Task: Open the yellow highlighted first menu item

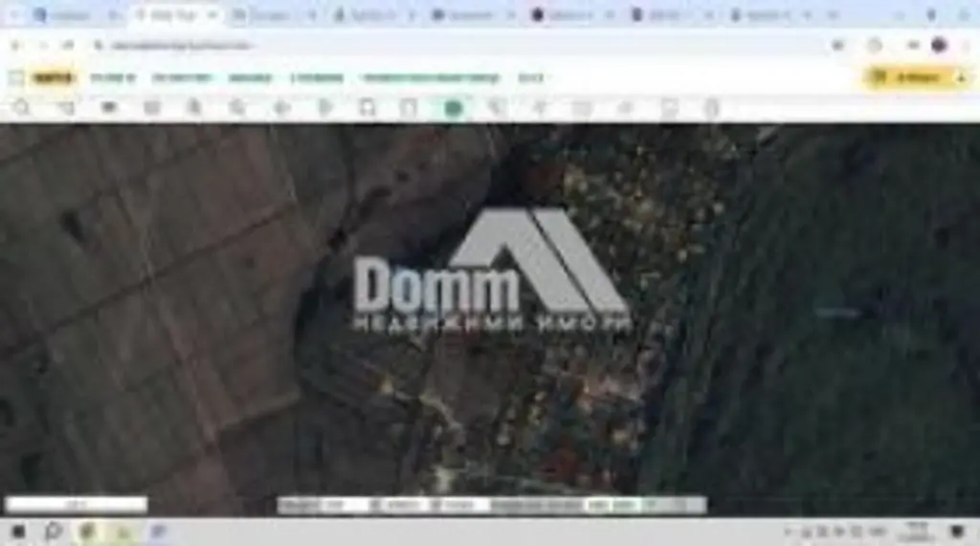Action: point(53,77)
